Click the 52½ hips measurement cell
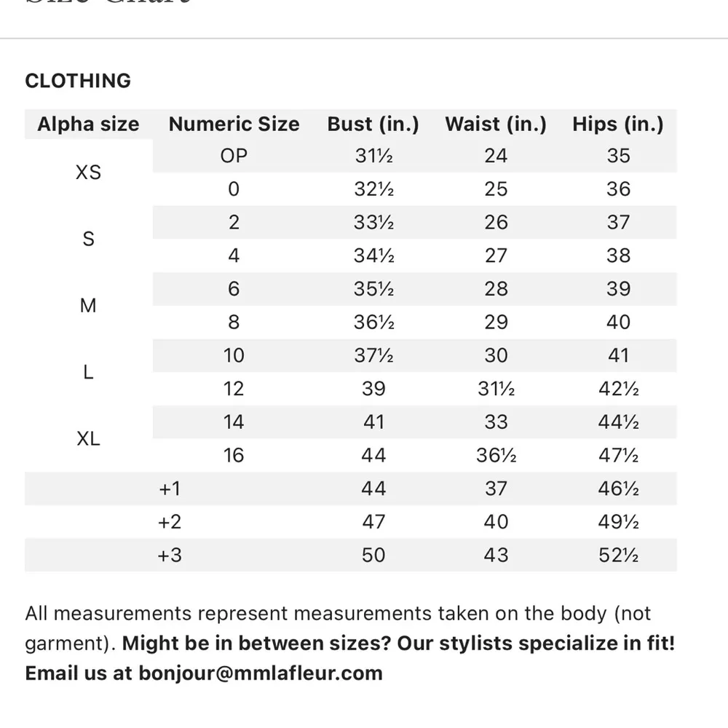The height and width of the screenshot is (728, 728). pos(618,555)
